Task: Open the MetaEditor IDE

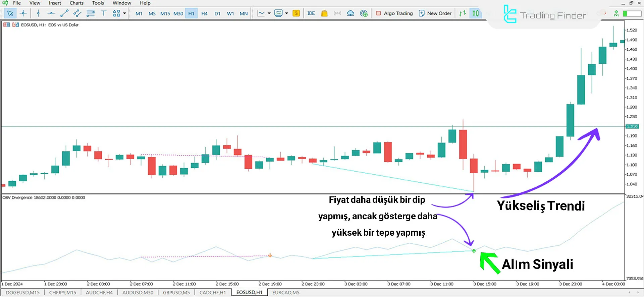Action: (311, 13)
